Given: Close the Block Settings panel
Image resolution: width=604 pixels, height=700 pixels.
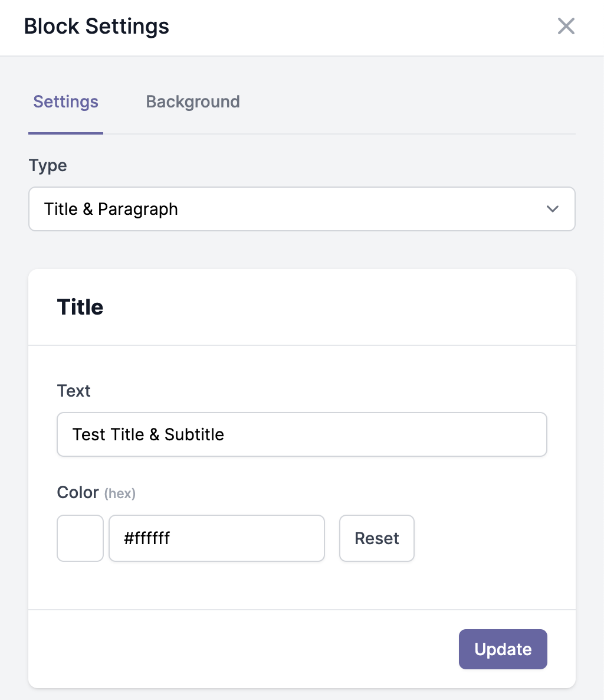Looking at the screenshot, I should (566, 26).
